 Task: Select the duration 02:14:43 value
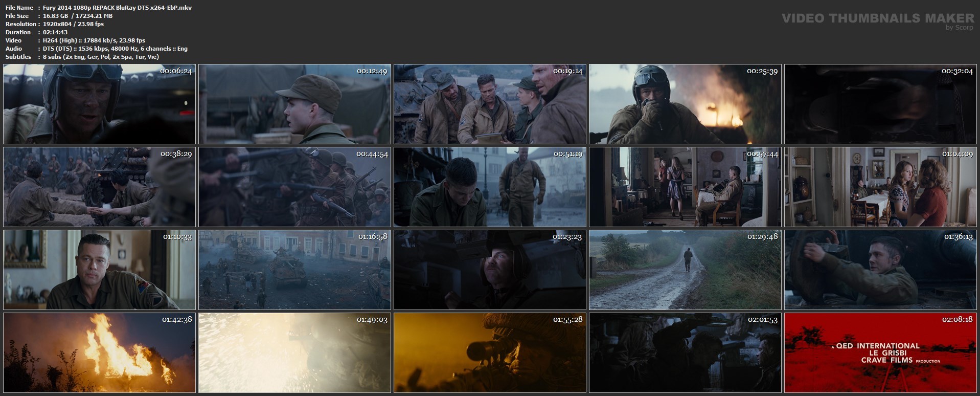click(55, 32)
